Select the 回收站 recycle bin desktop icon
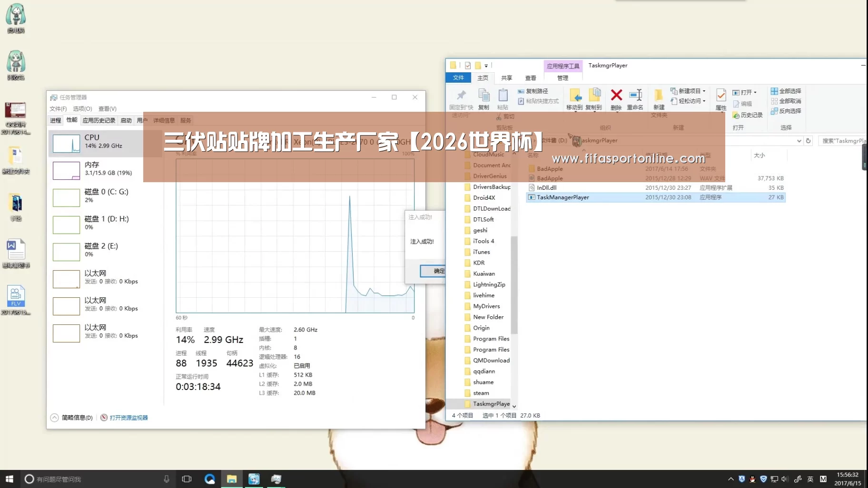 16,65
